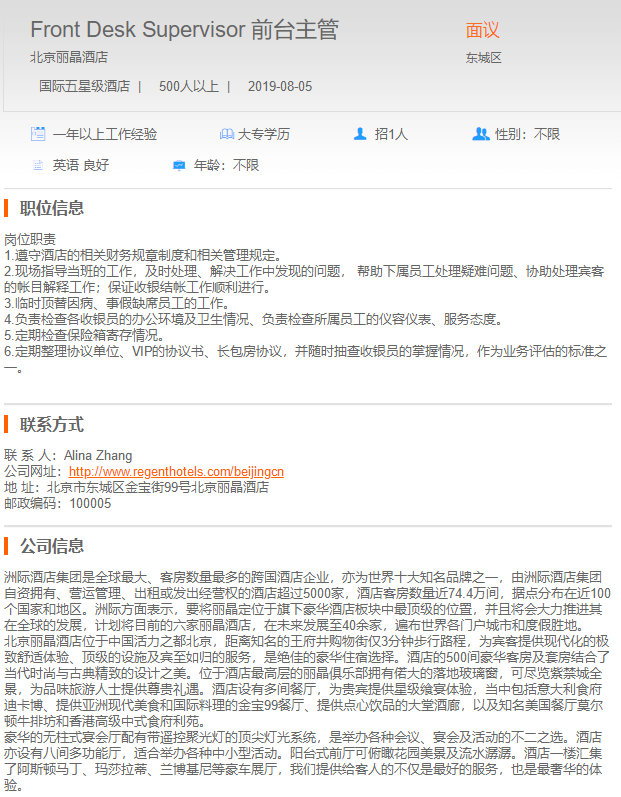Click the 国际五星级酒店 company type tag
Image resolution: width=621 pixels, height=797 pixels.
(84, 86)
